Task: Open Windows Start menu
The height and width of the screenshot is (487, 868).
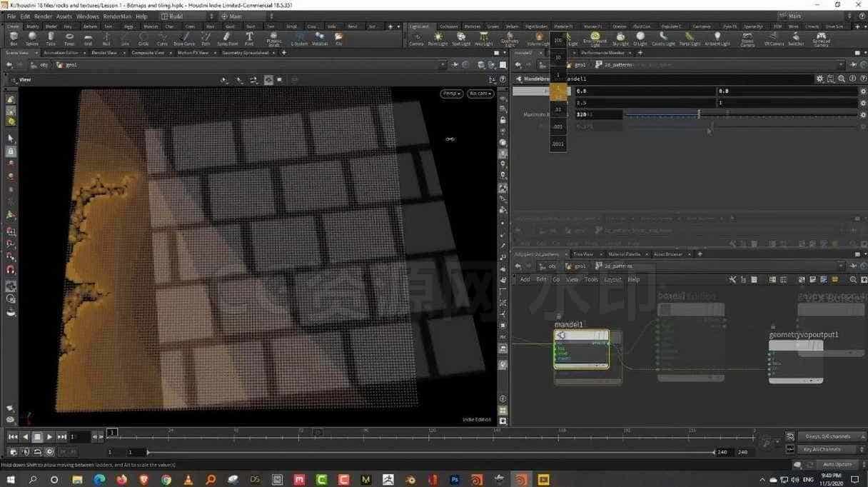Action: coord(11,480)
